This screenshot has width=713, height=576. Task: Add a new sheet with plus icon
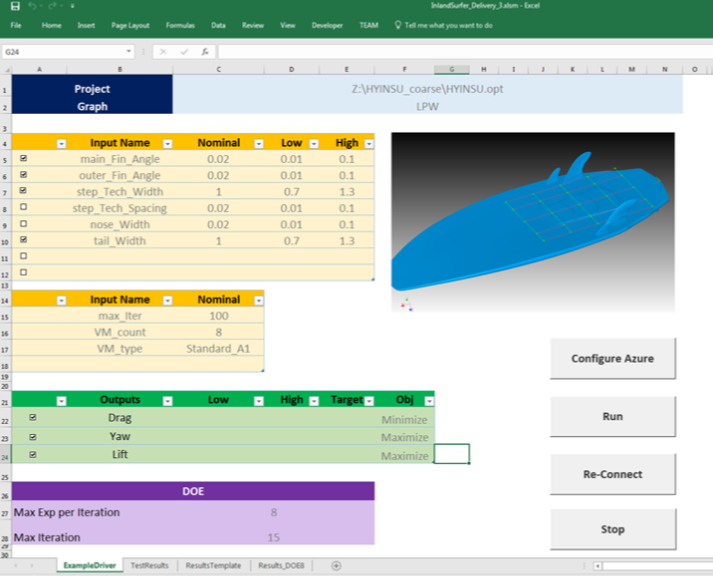pyautogui.click(x=336, y=566)
